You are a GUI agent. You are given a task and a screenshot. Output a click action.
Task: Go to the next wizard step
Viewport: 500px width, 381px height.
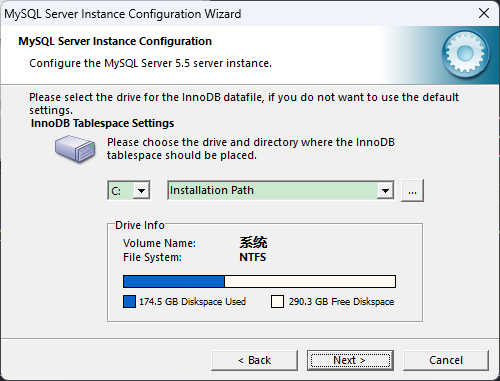coord(350,360)
